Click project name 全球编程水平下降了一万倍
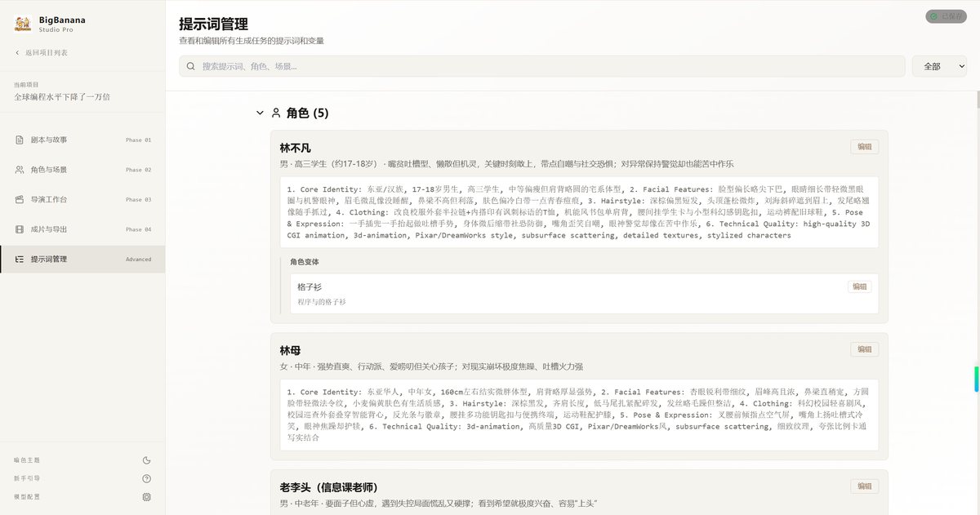The height and width of the screenshot is (515, 980). pos(62,96)
